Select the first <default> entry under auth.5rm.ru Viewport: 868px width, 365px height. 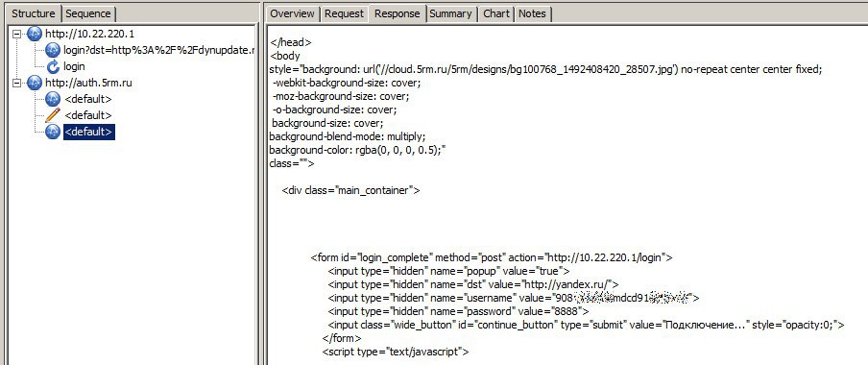(x=88, y=99)
